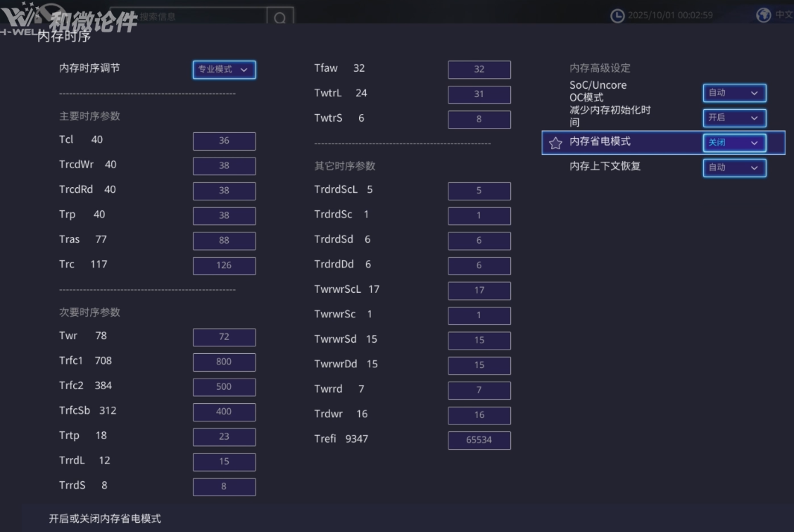Click the Twrrd value field 7
Screen dimensions: 794x532
pos(479,391)
